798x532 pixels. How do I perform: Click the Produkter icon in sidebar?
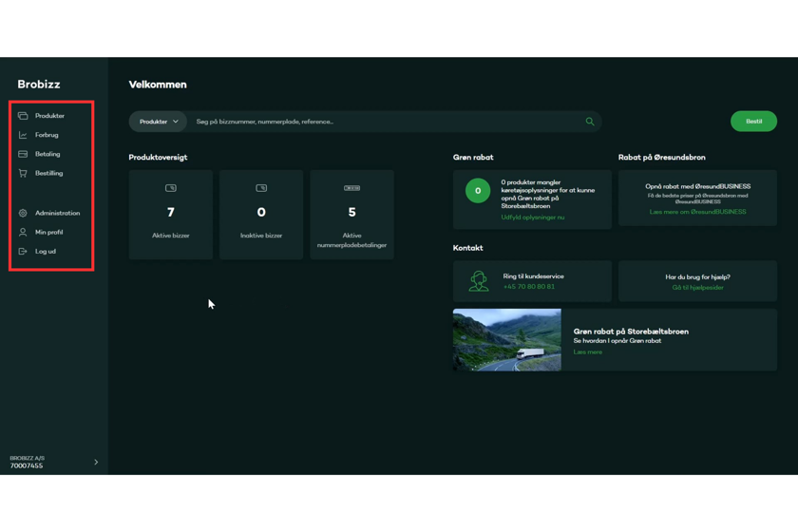click(23, 116)
